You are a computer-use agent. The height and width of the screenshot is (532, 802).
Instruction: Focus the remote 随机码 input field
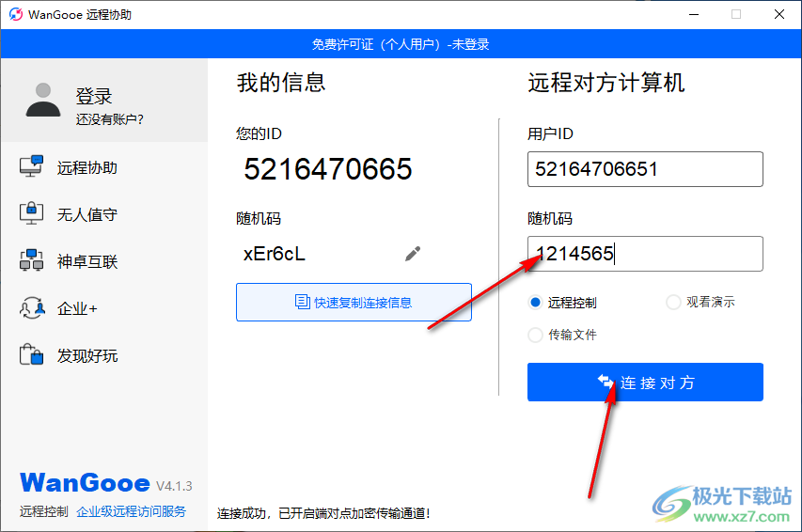[645, 254]
